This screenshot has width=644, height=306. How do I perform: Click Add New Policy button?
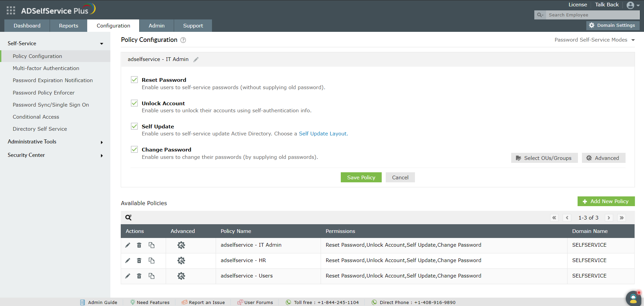606,201
